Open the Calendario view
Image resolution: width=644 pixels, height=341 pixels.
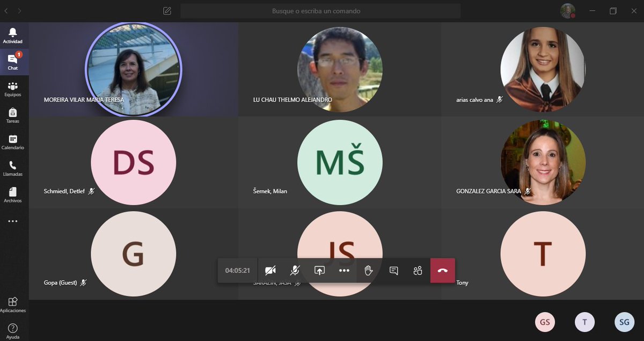tap(13, 142)
